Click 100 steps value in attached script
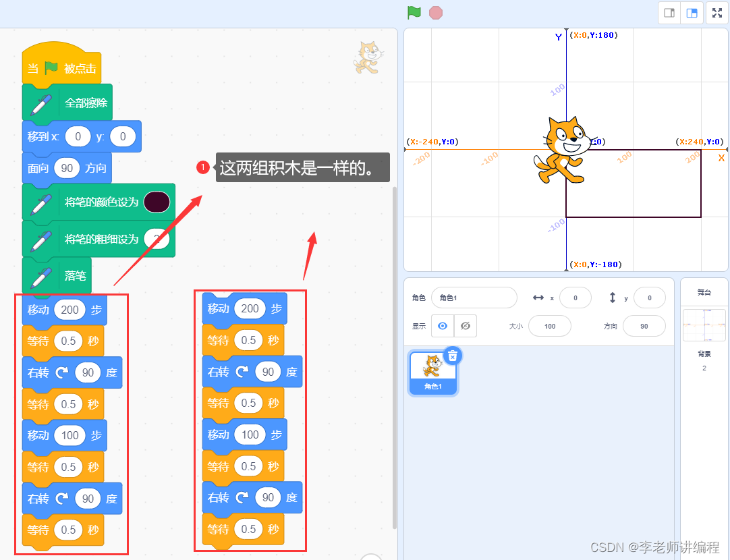Screen dimensions: 730x560 tap(70, 435)
